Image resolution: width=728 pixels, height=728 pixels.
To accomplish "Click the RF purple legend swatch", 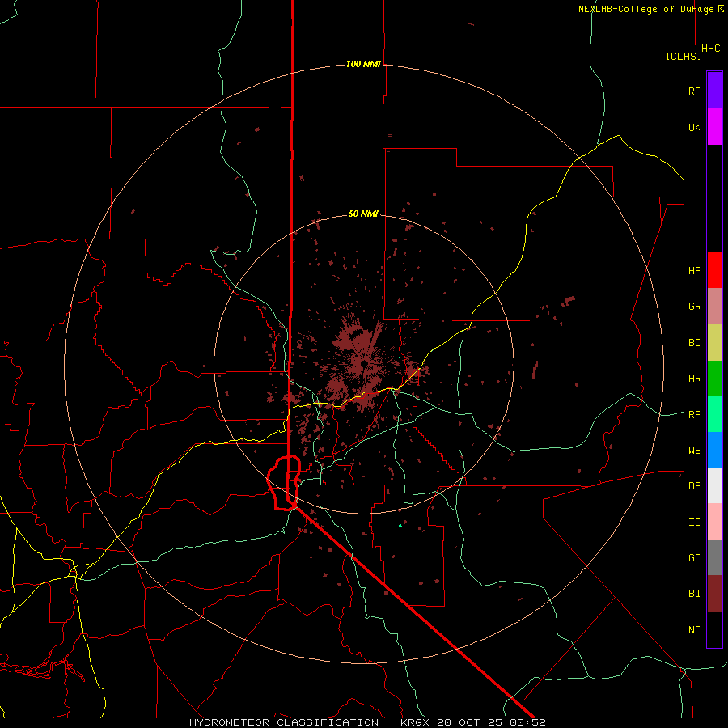I will pyautogui.click(x=714, y=91).
